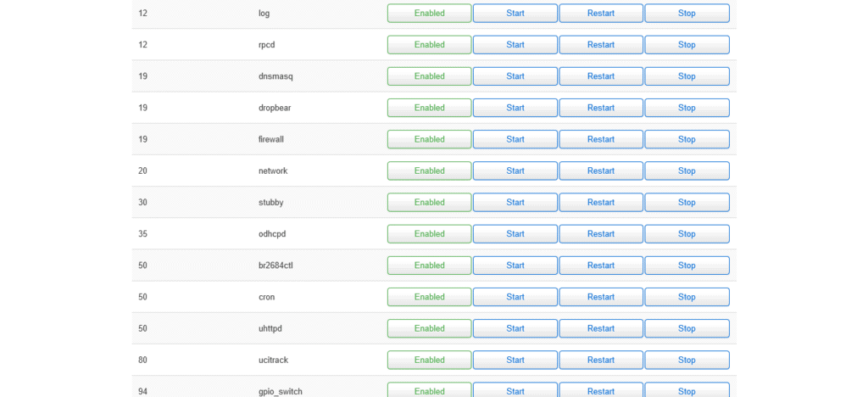This screenshot has height=397, width=868.
Task: Select priority 35 in odhcpd row
Action: coord(142,234)
